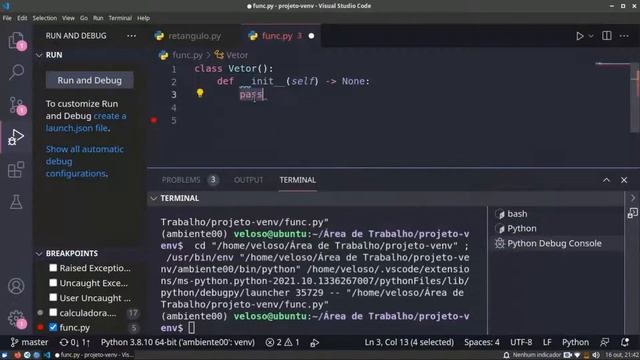Viewport: 640px width, 360px height.
Task: Click the Ln 3, Col 13 status item
Action: pyautogui.click(x=409, y=342)
